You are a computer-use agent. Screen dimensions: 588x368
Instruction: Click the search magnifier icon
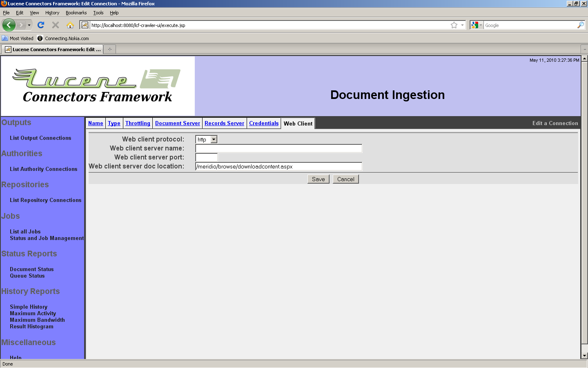[580, 25]
